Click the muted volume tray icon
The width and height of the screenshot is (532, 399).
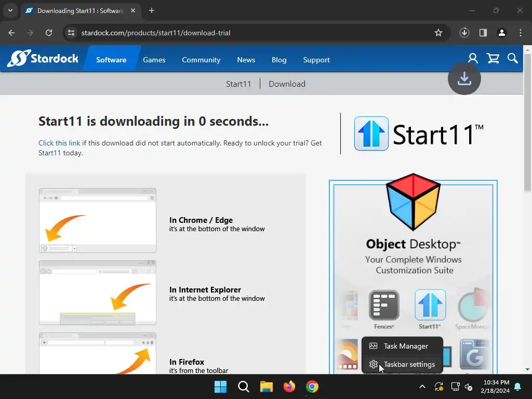pyautogui.click(x=469, y=387)
